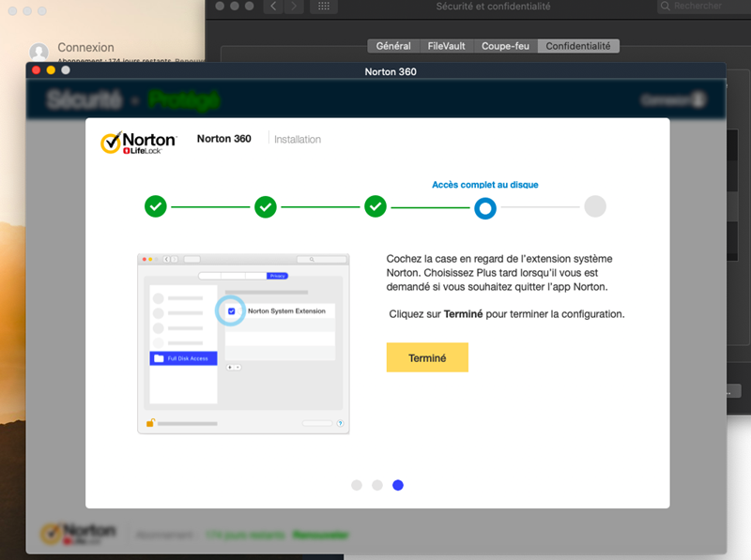
Task: Open the Général tab in Sécurité et confidentialité
Action: coord(393,46)
